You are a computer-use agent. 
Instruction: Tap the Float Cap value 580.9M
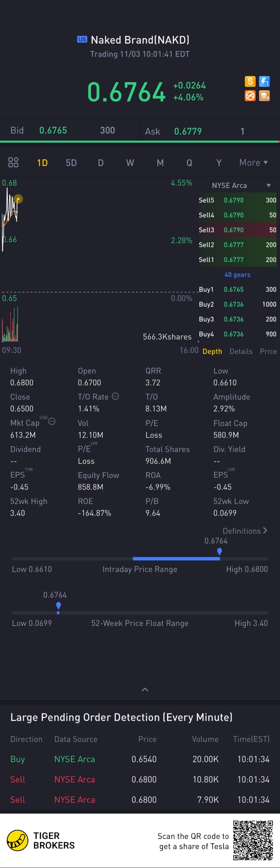(x=226, y=435)
